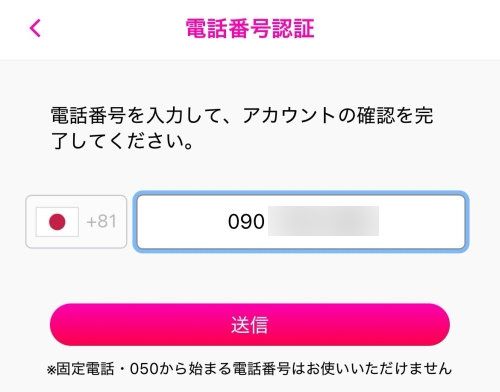Tap the pink back chevron icon
500x392 pixels.
(35, 28)
